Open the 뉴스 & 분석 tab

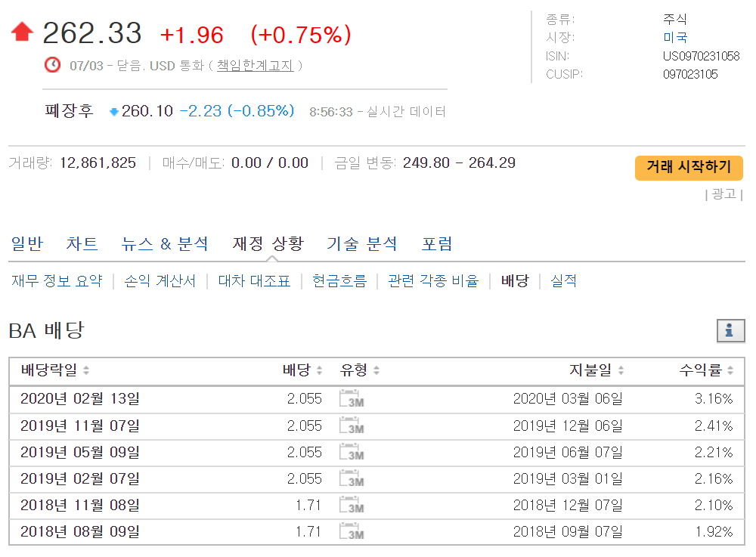[x=165, y=243]
